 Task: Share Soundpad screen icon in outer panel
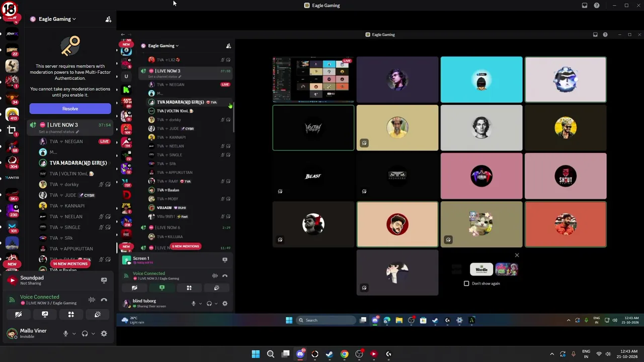[x=104, y=280]
